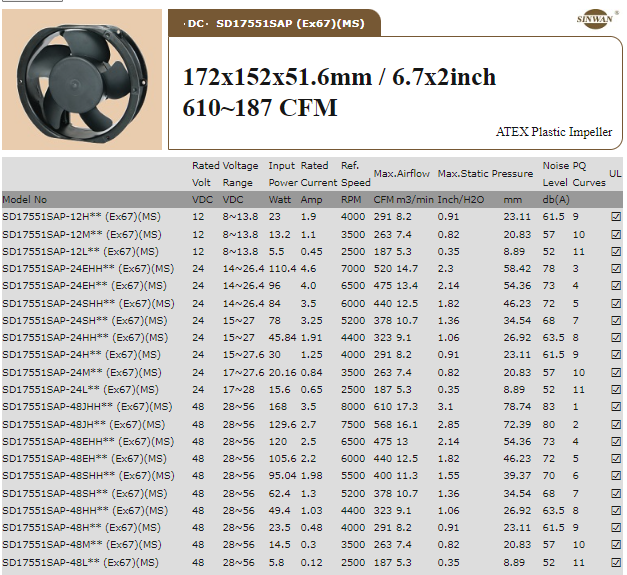Toggle UL checkbox for SD17551SAP-48SH row
Image resolution: width=627 pixels, height=575 pixels.
[615, 493]
